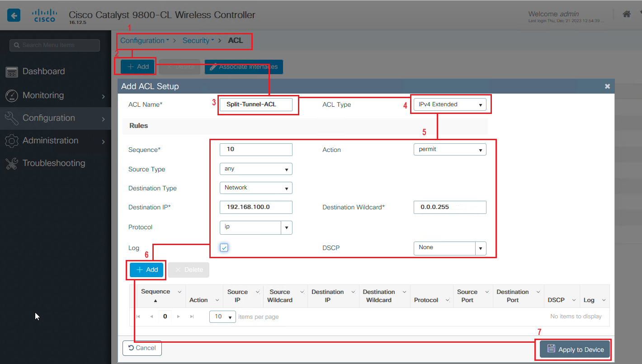Go to last page of rules table
642x364 pixels.
tap(192, 317)
